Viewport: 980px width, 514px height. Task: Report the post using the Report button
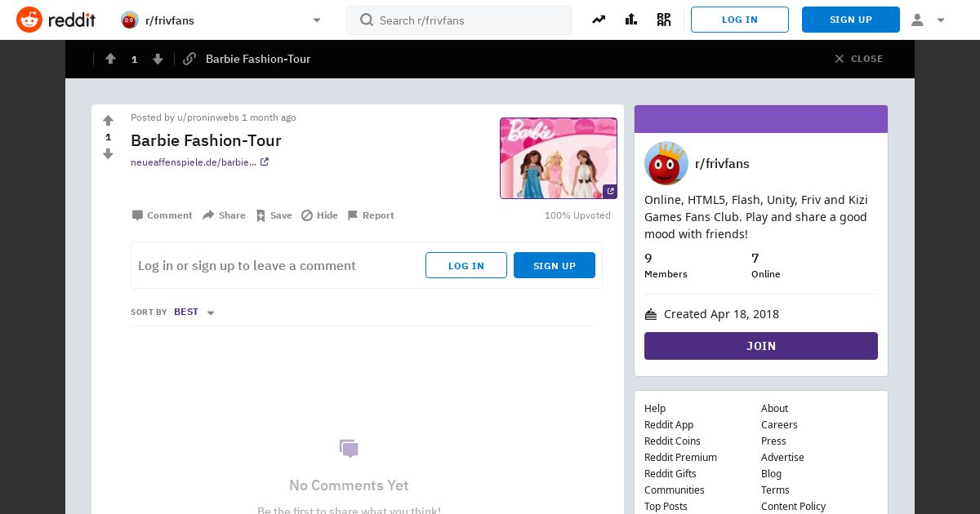click(x=371, y=215)
